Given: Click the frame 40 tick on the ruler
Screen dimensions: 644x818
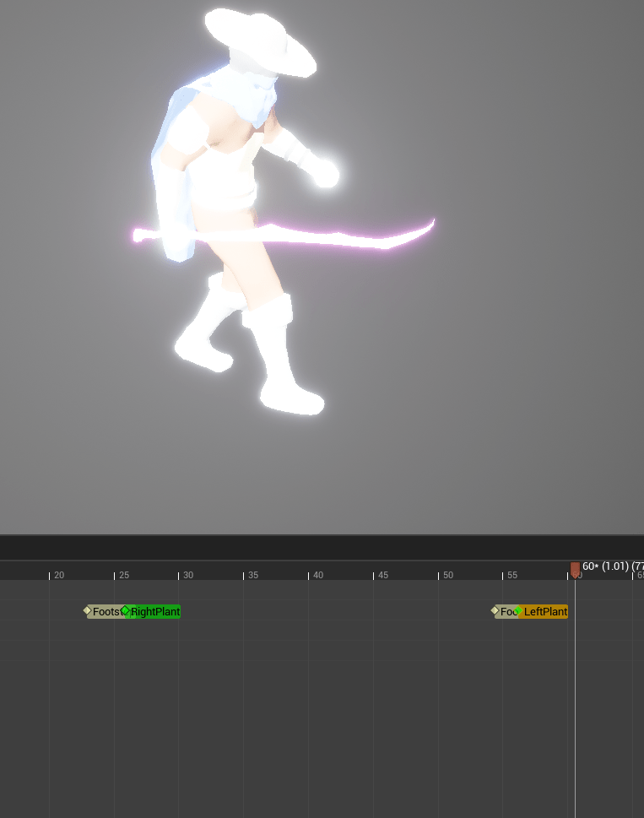Looking at the screenshot, I should coord(309,576).
